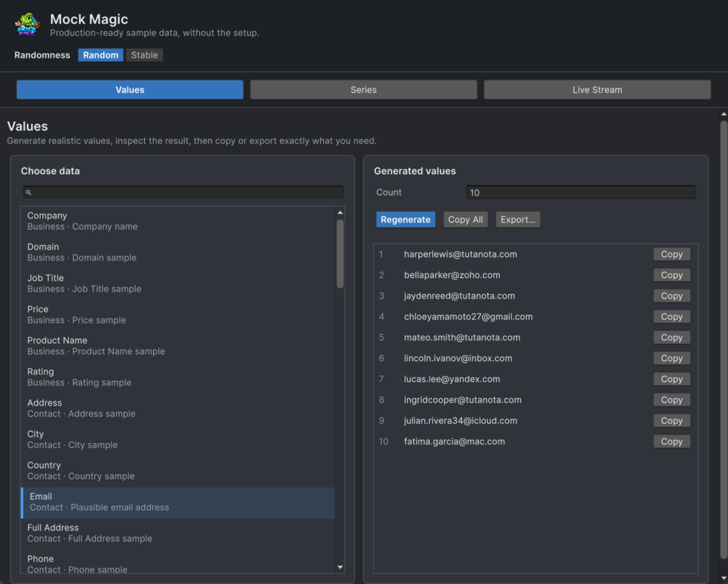
Task: Click lincoln.ivanov@inbox.com text in row 6
Action: pyautogui.click(x=458, y=358)
